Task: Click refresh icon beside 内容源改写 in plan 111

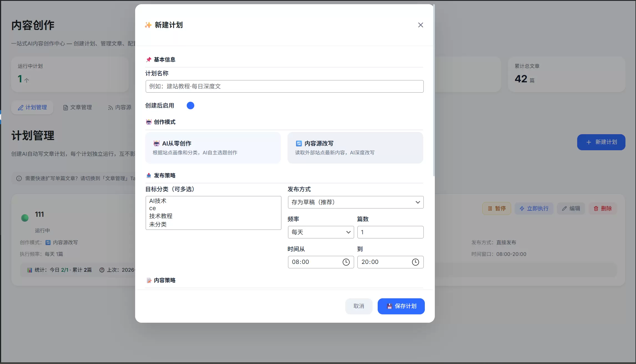Action: click(48, 243)
